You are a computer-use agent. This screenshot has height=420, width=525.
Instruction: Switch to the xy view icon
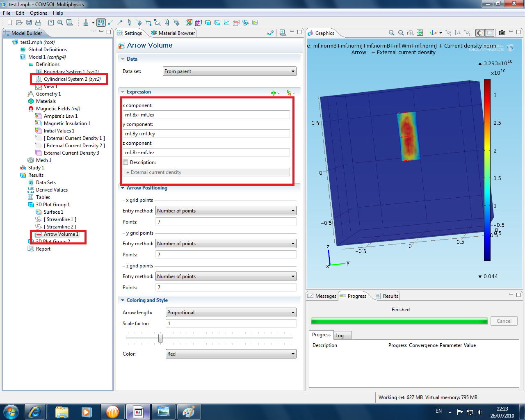click(448, 33)
